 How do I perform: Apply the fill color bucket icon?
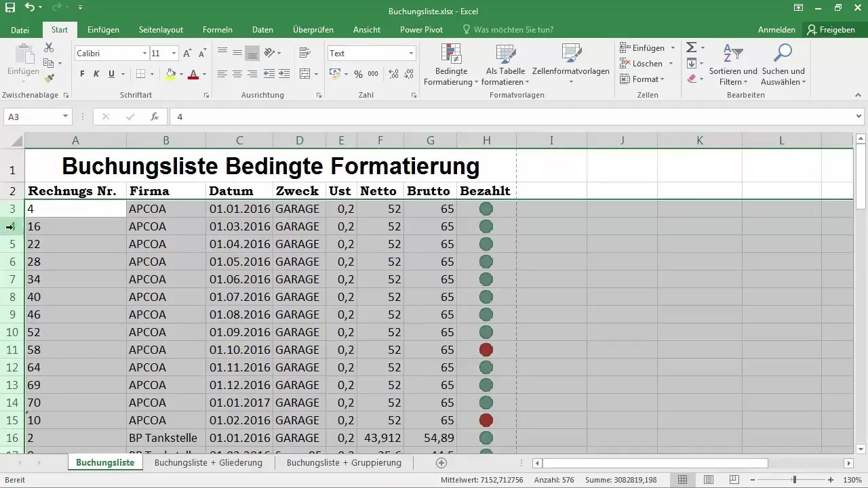pyautogui.click(x=170, y=74)
